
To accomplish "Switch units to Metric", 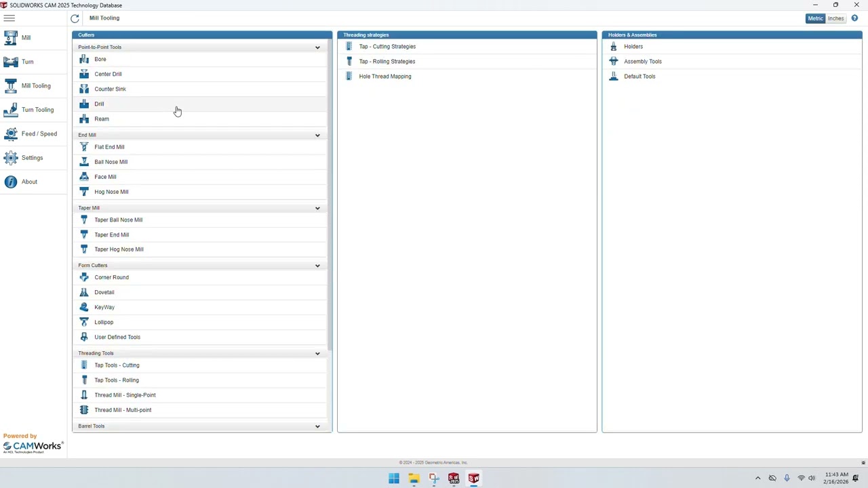I will click(815, 18).
